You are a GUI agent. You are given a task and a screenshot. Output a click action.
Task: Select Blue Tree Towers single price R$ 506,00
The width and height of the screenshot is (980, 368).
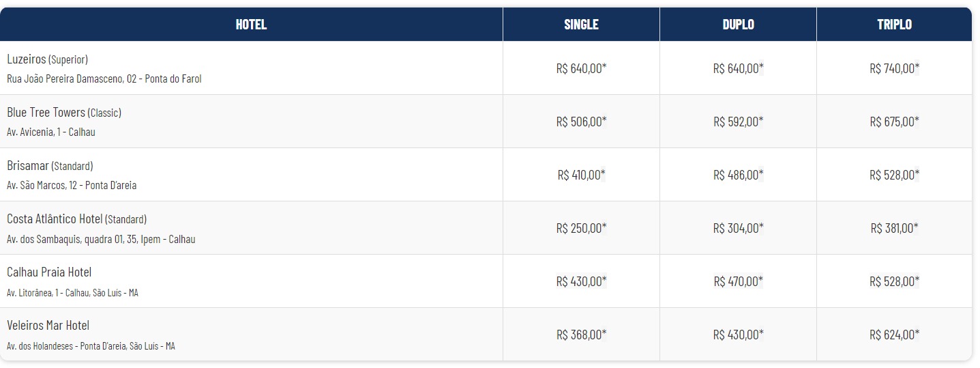point(581,122)
